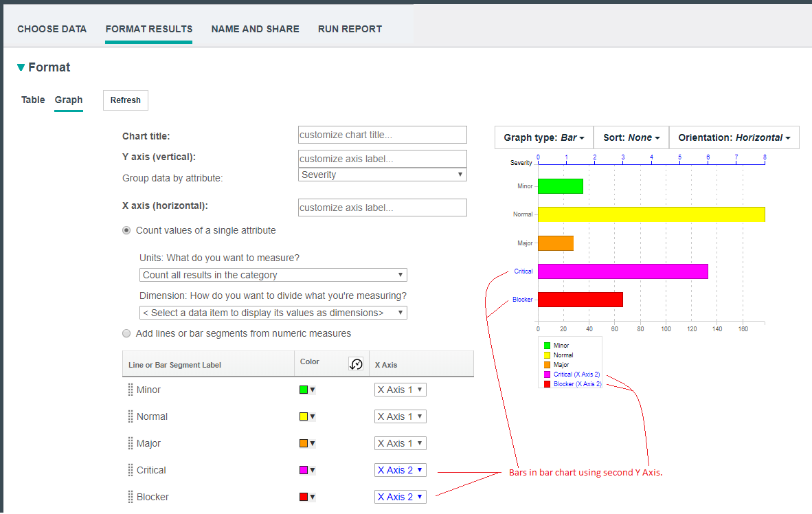The width and height of the screenshot is (812, 514).
Task: Change the X Axis selector for Blocker
Action: [x=400, y=497]
